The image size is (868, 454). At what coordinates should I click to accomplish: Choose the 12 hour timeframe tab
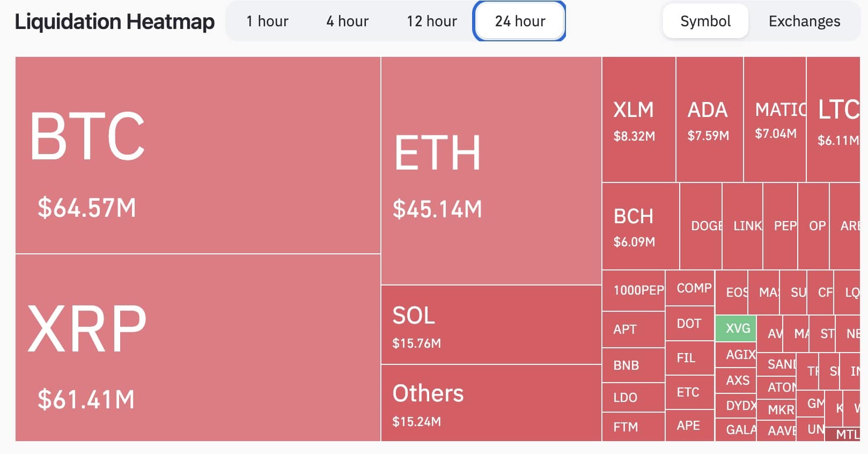point(432,21)
